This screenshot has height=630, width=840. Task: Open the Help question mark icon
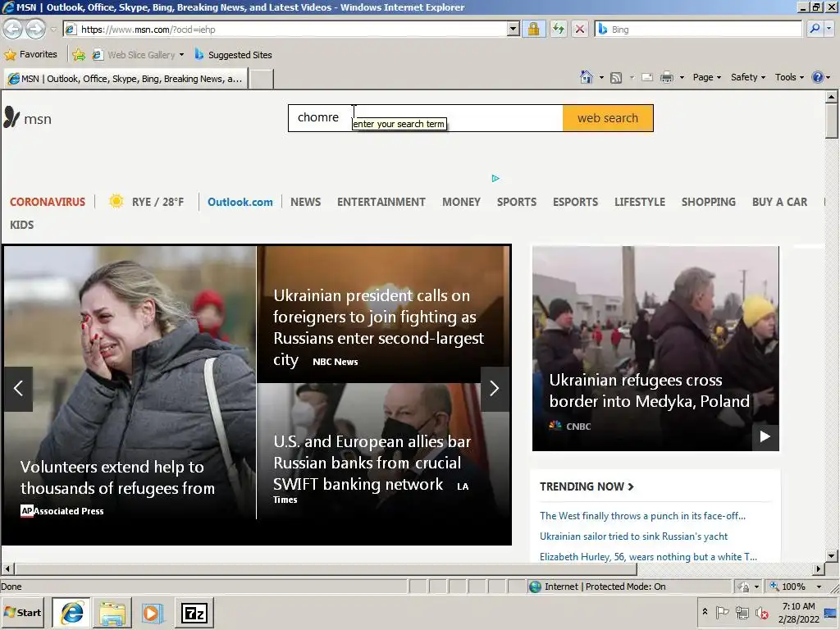(x=818, y=77)
